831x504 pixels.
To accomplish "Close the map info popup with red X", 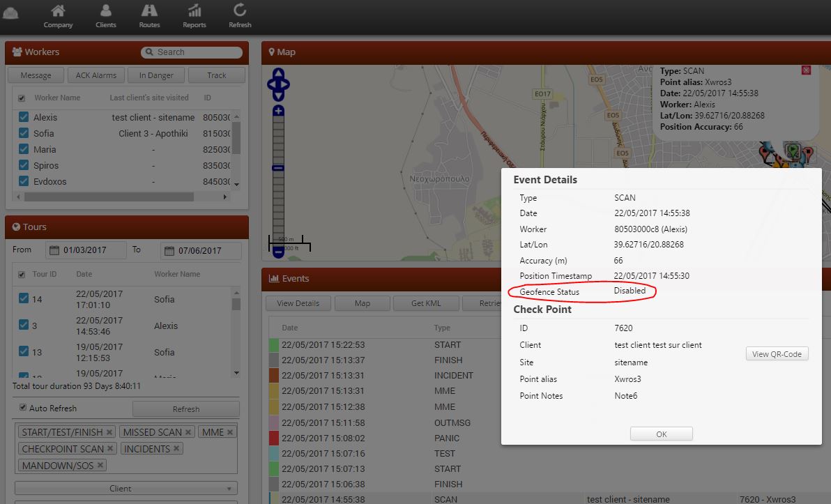I will (806, 70).
